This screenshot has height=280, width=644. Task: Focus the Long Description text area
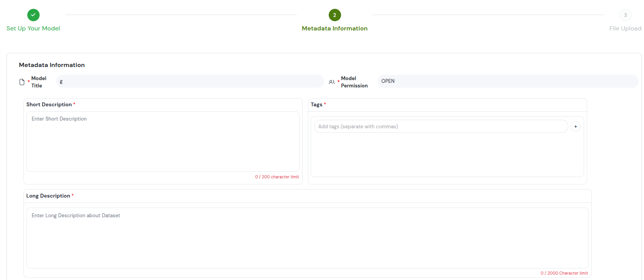[x=307, y=238]
